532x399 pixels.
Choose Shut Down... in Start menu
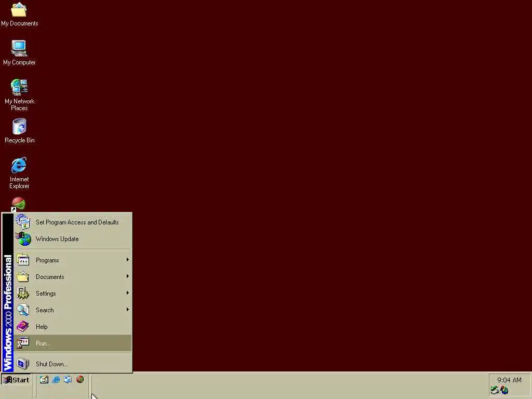[73, 364]
